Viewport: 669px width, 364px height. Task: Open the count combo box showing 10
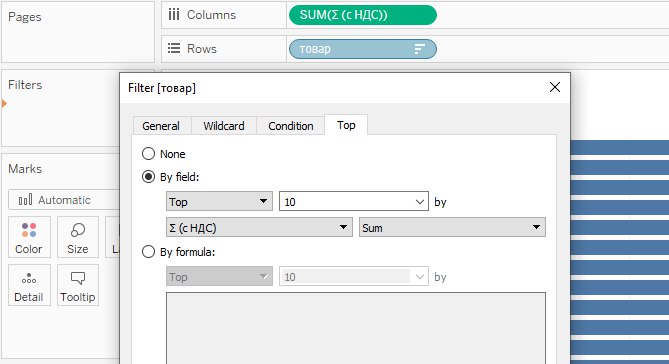tap(354, 201)
